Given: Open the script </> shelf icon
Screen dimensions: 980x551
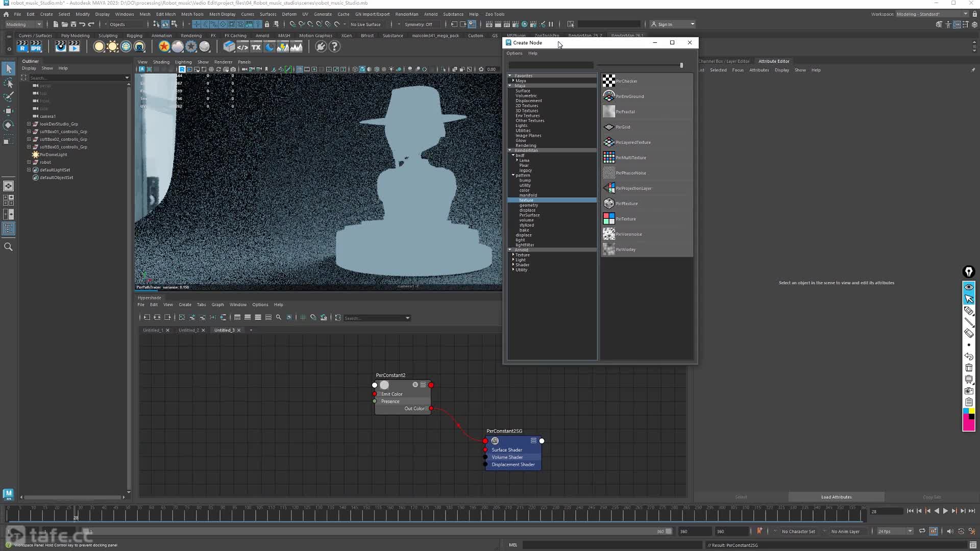Looking at the screenshot, I should pyautogui.click(x=242, y=47).
